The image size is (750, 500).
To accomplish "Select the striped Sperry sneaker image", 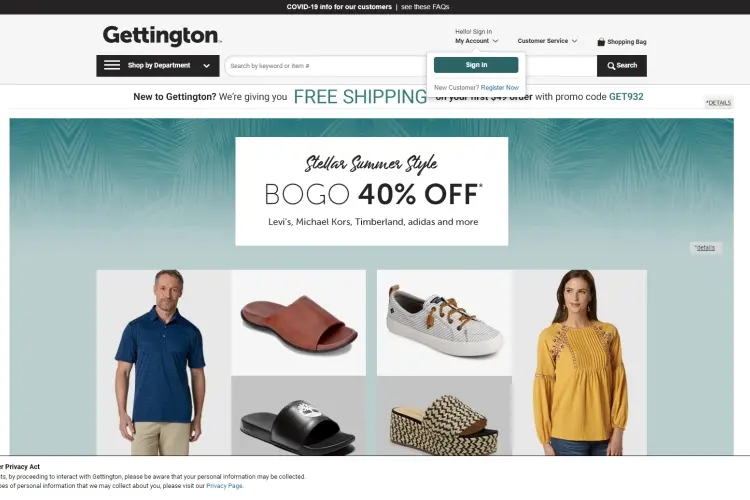I will click(444, 322).
